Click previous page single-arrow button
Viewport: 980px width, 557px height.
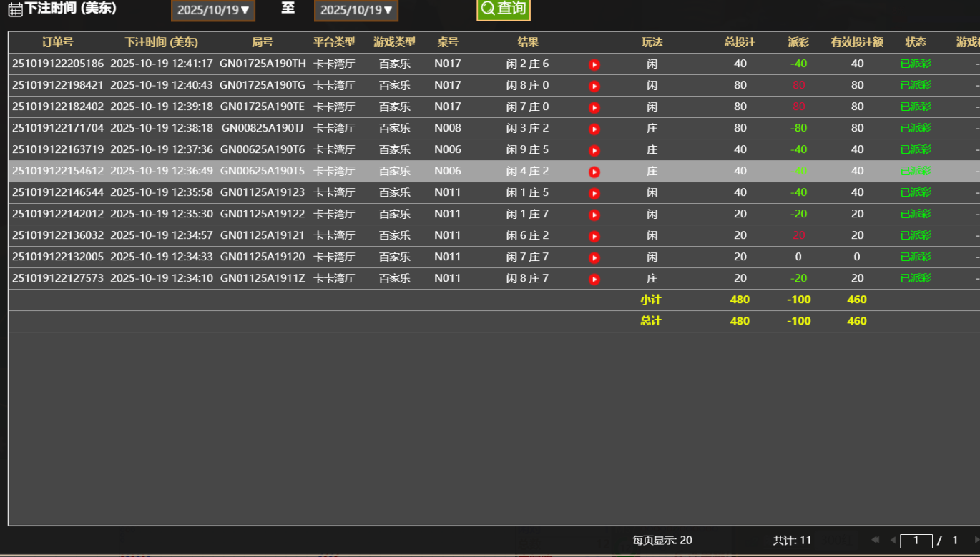click(x=893, y=540)
